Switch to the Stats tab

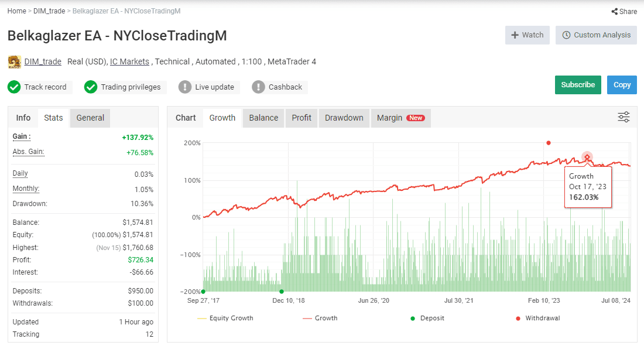53,118
